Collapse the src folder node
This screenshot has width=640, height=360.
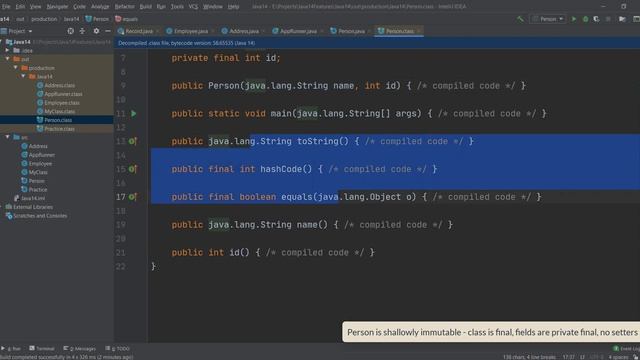coord(7,137)
